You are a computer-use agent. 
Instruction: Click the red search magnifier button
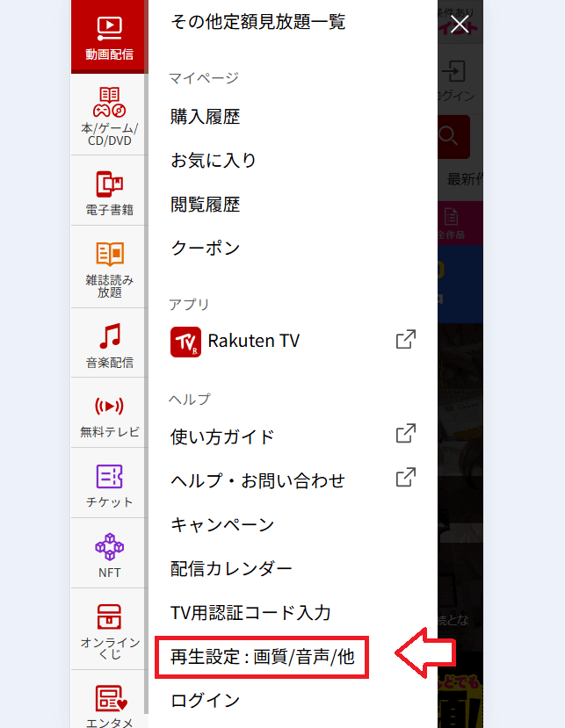453,137
